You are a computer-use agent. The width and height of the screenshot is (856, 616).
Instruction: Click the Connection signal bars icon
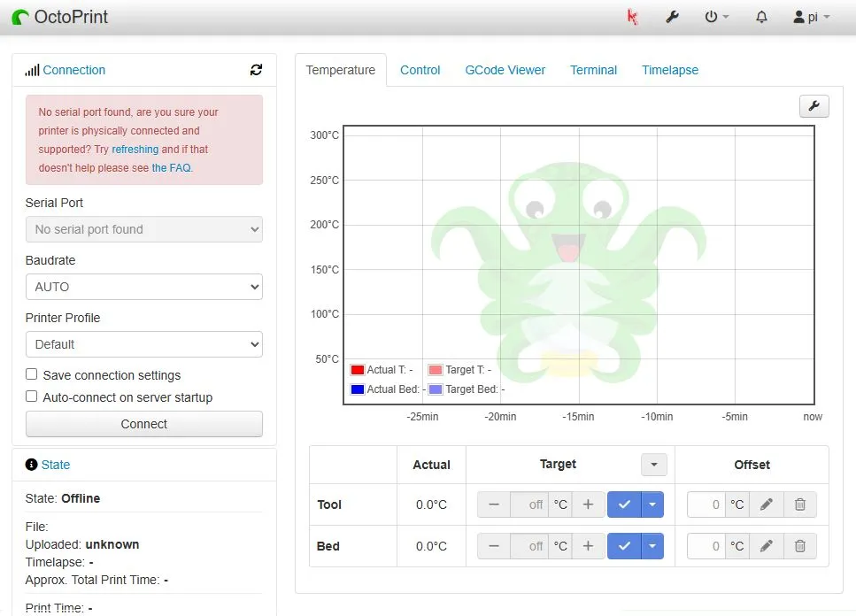pos(32,70)
